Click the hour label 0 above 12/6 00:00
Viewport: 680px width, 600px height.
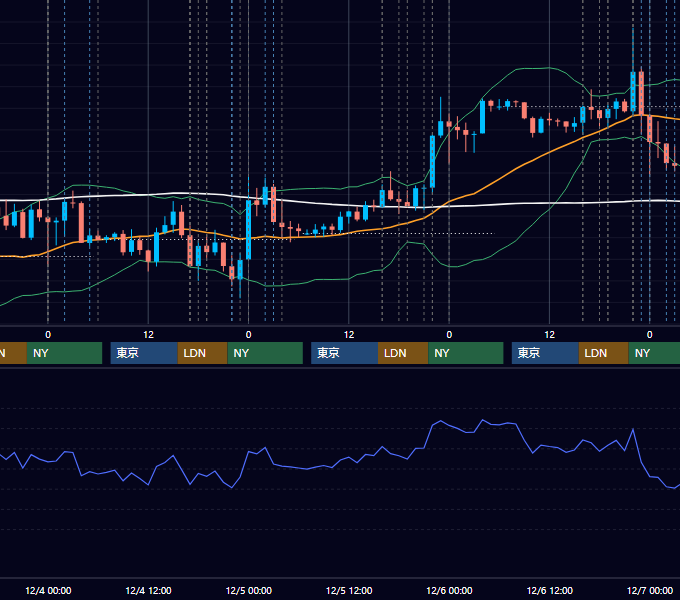click(x=449, y=335)
